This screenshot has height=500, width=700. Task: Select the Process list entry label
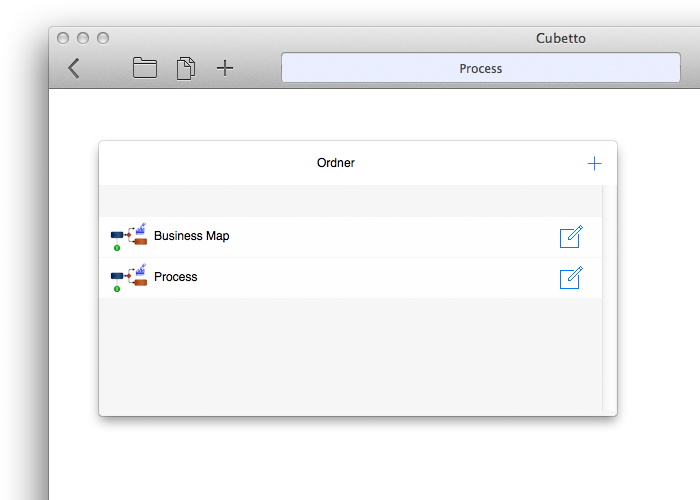[175, 277]
